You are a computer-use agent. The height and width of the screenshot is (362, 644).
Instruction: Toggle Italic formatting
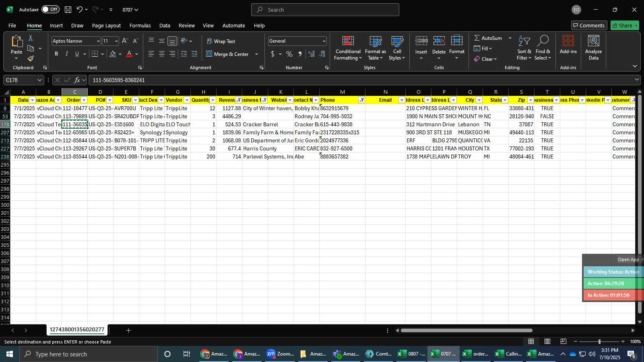point(67,54)
